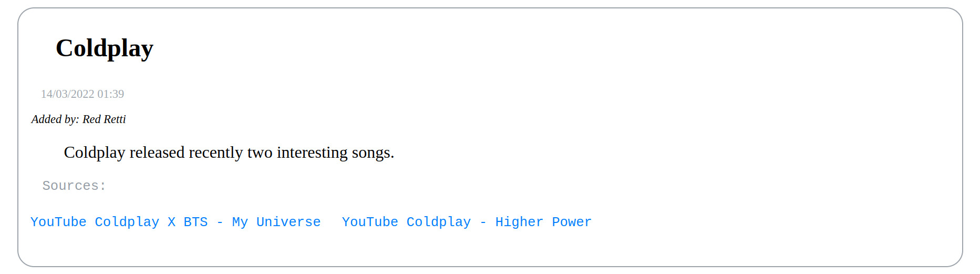Open the Coldplay Higher Power YouTube link
Image resolution: width=980 pixels, height=274 pixels.
[467, 222]
